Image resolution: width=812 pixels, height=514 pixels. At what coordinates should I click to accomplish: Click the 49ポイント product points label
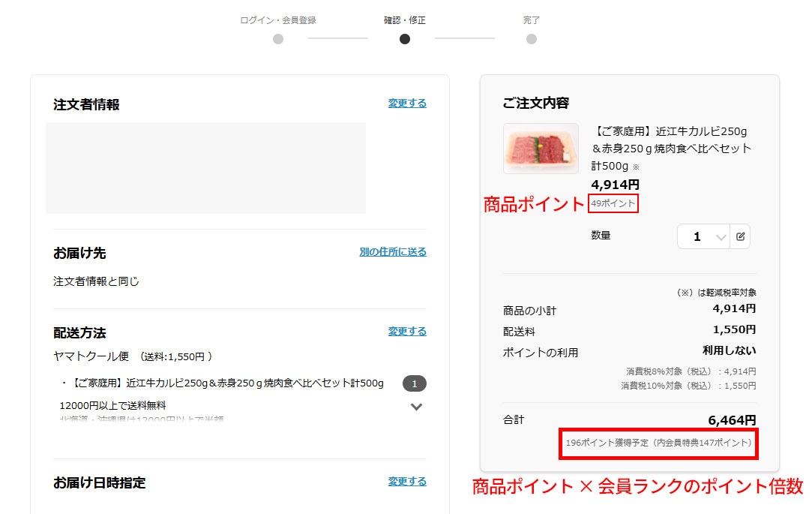click(x=613, y=203)
